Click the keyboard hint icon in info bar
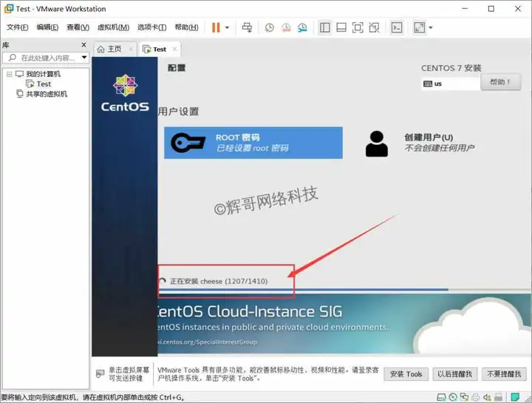532x403 pixels. click(100, 374)
